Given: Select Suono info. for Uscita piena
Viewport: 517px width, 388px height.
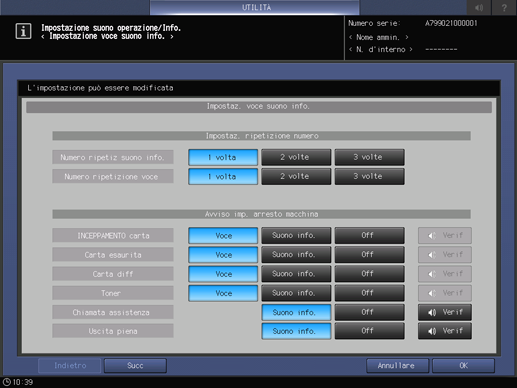Looking at the screenshot, I should 296,331.
